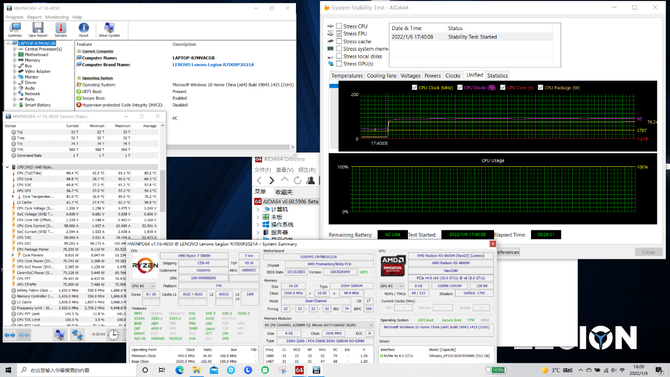Enable the Stress CPU checkbox
The height and width of the screenshot is (377, 670).
pyautogui.click(x=339, y=26)
